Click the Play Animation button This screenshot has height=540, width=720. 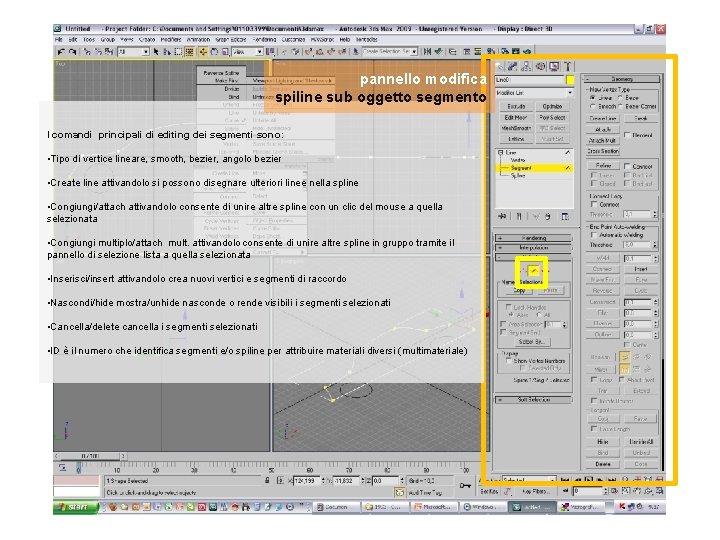tap(589, 480)
